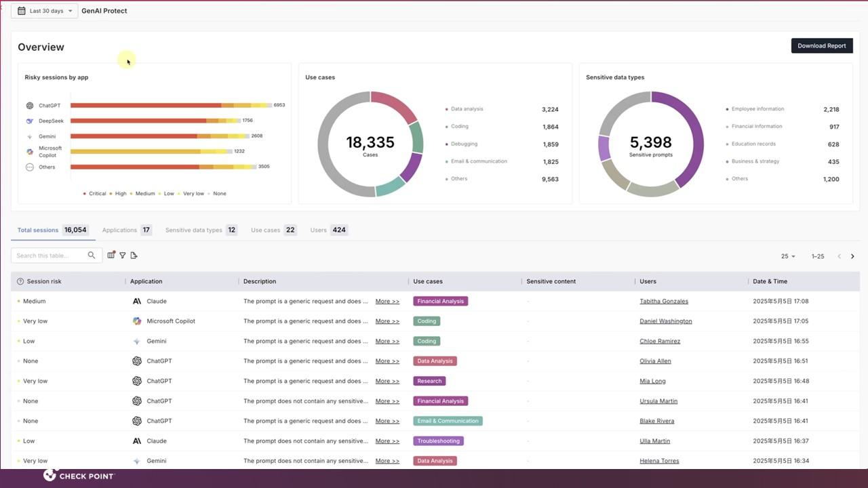The width and height of the screenshot is (868, 488).
Task: Click Data analysis legend entry 3,224
Action: [502, 109]
